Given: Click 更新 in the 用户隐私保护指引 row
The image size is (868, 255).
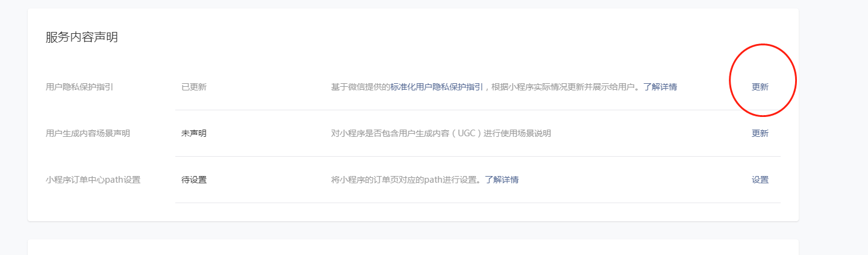Looking at the screenshot, I should pyautogui.click(x=760, y=87).
